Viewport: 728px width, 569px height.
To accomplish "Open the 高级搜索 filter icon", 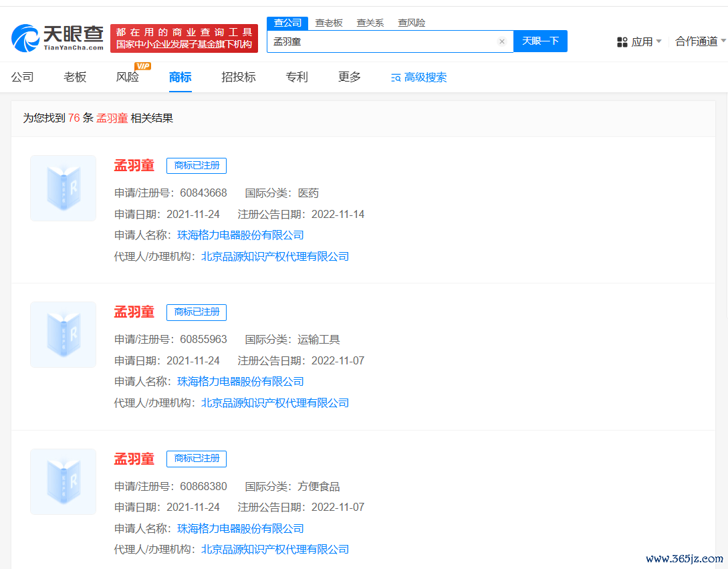I will 396,78.
